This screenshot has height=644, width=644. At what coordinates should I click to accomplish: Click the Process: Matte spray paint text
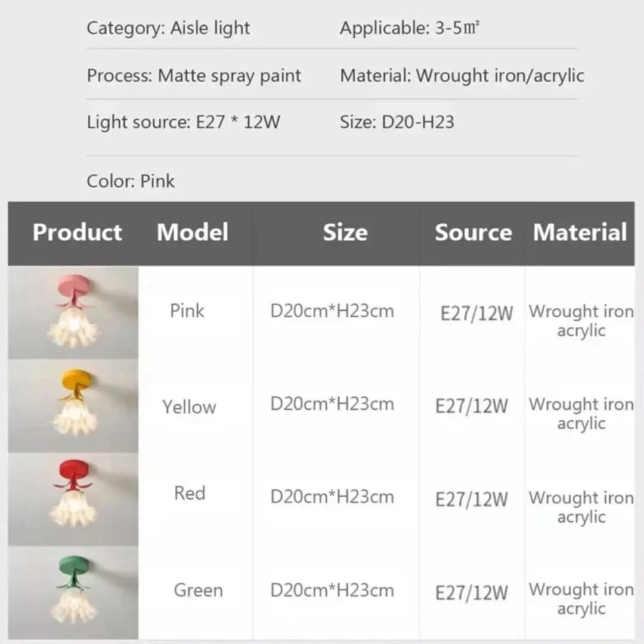194,76
